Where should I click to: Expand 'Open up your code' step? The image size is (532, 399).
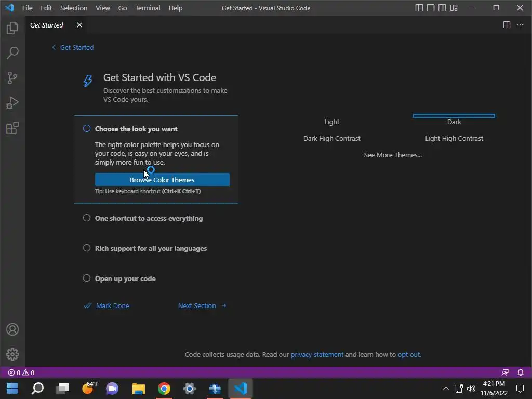point(125,278)
